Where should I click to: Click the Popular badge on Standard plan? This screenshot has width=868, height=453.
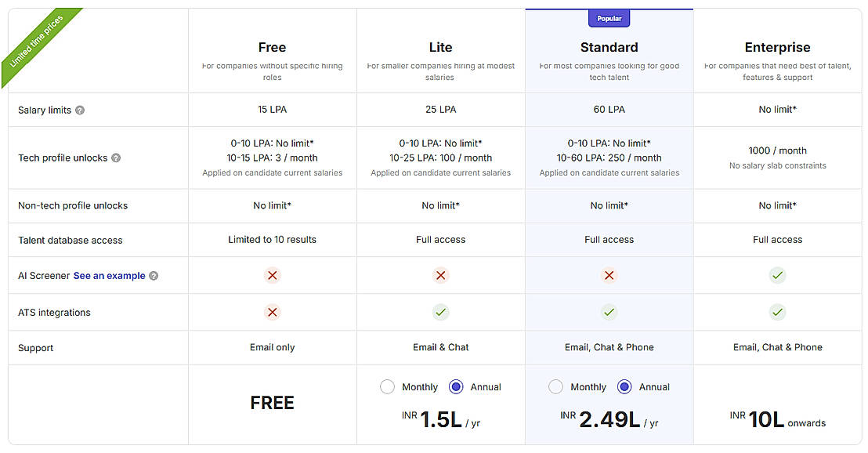tap(609, 19)
